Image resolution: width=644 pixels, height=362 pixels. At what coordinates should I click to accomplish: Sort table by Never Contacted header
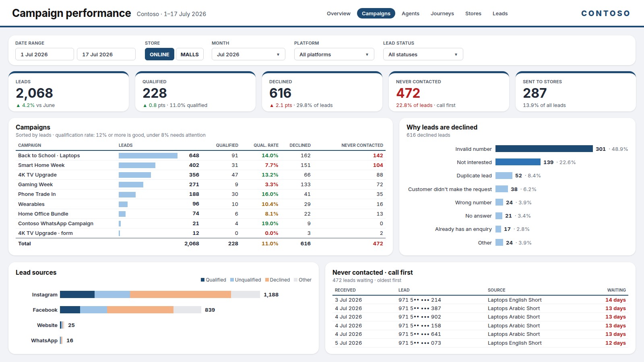point(362,145)
